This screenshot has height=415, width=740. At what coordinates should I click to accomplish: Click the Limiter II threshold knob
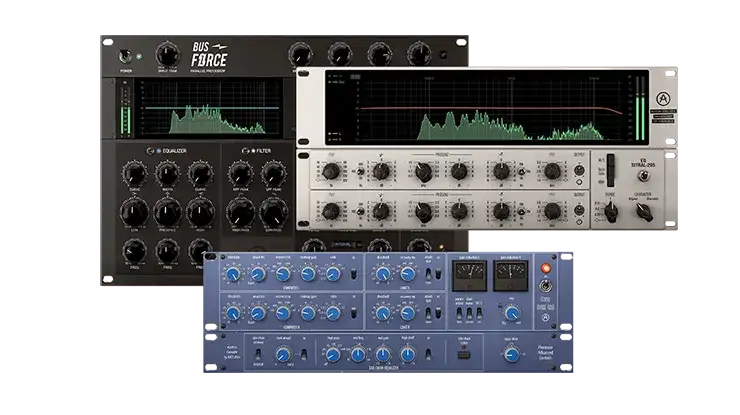click(x=383, y=313)
